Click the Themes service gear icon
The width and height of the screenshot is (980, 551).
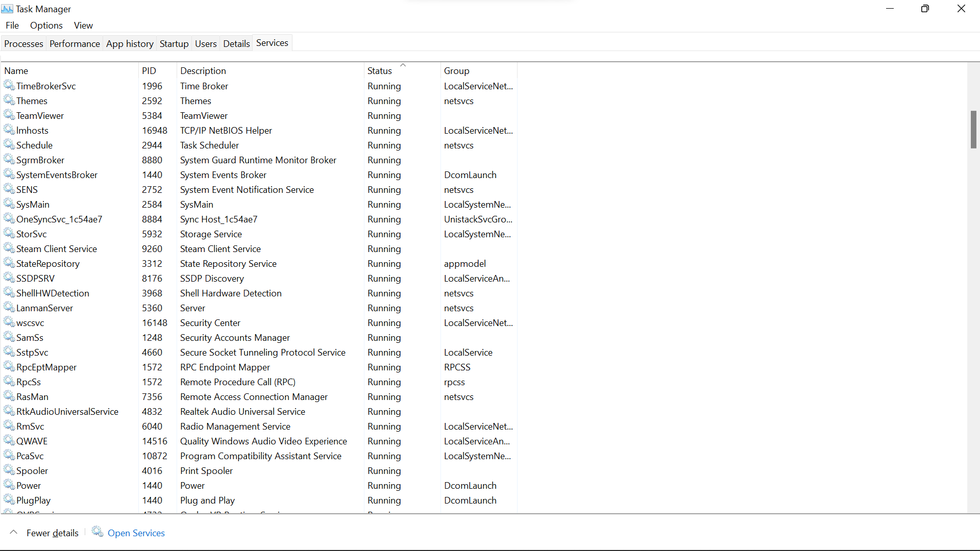tap(9, 100)
